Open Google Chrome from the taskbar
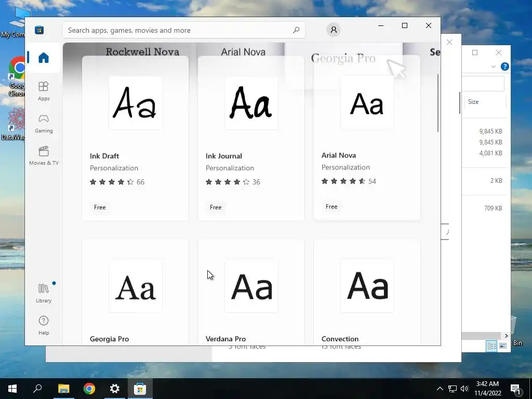 tap(89, 389)
